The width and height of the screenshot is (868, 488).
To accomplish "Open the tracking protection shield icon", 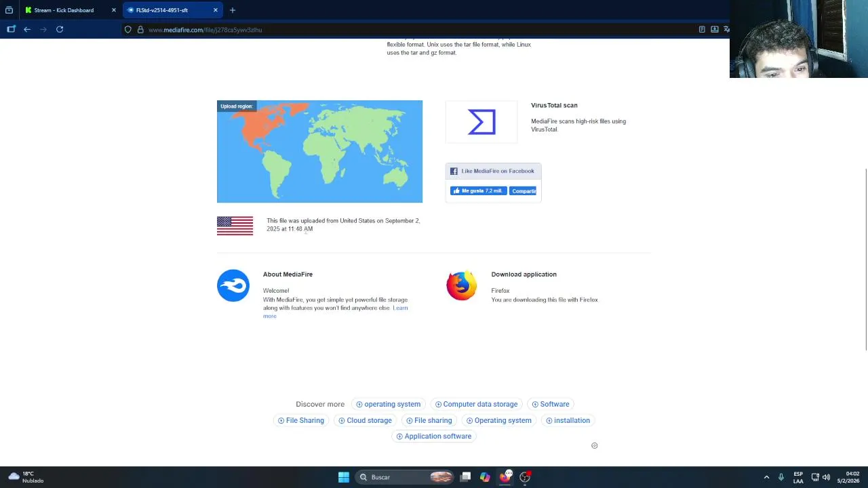I will [x=127, y=30].
